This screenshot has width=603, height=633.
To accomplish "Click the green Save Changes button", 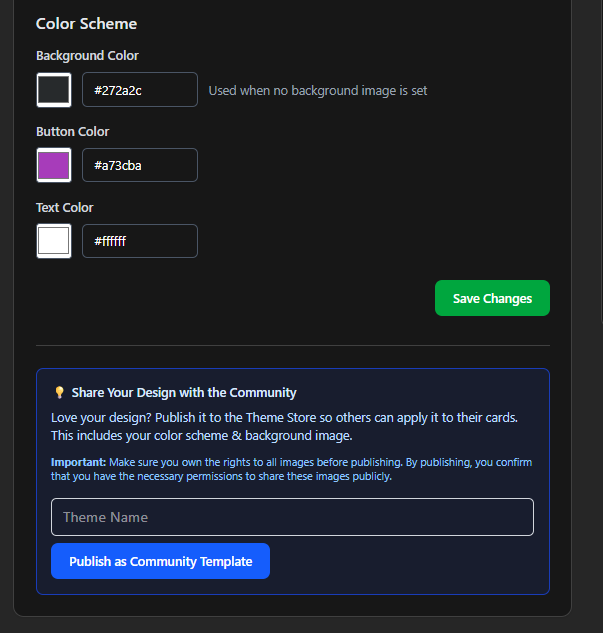I will point(492,298).
